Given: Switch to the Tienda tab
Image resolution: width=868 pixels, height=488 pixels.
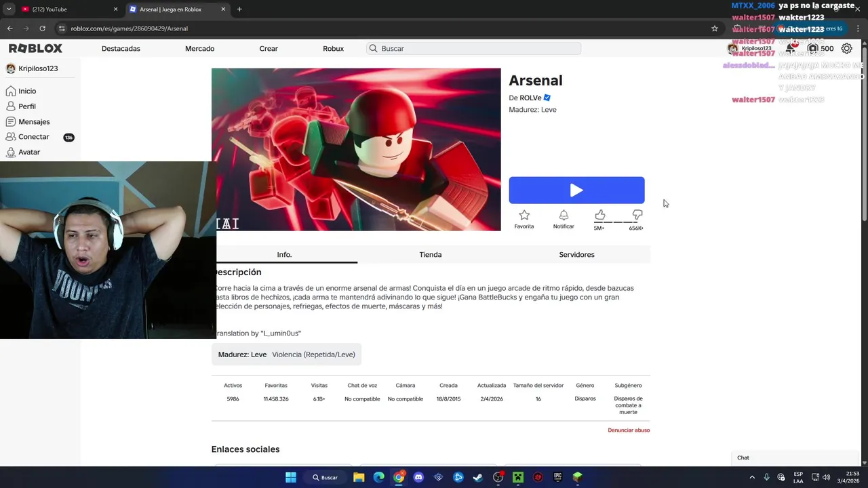Looking at the screenshot, I should point(431,255).
